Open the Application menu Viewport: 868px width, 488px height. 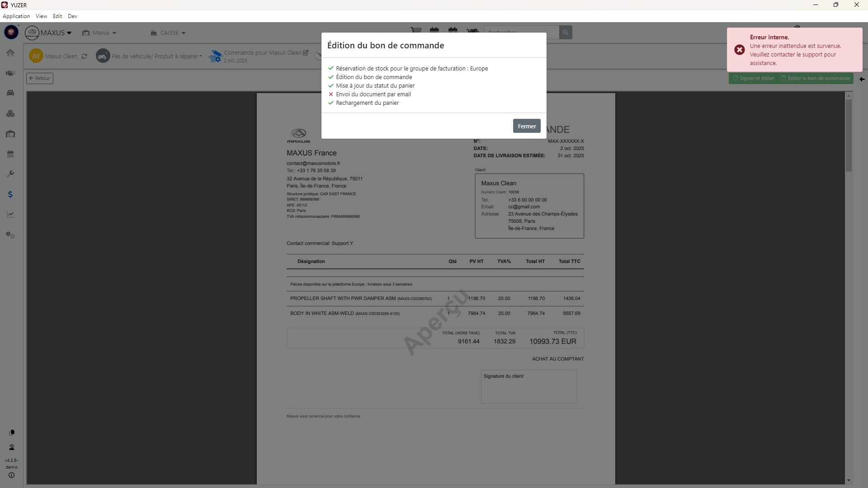tap(16, 16)
